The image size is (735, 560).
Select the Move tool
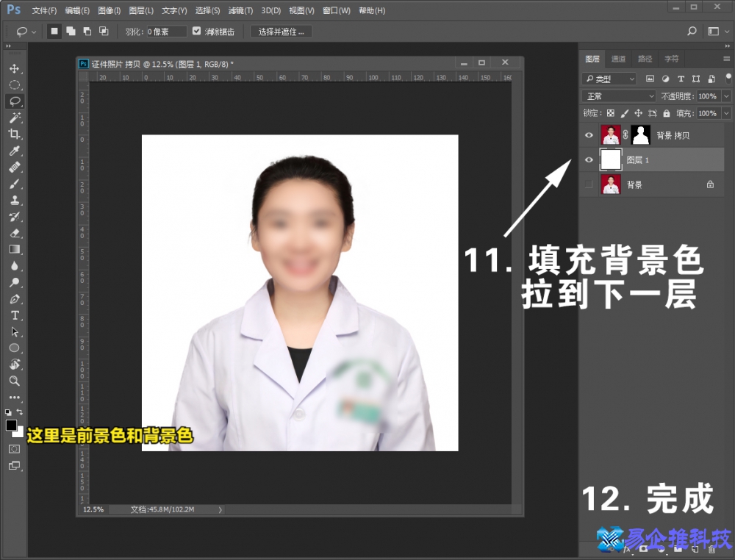15,67
